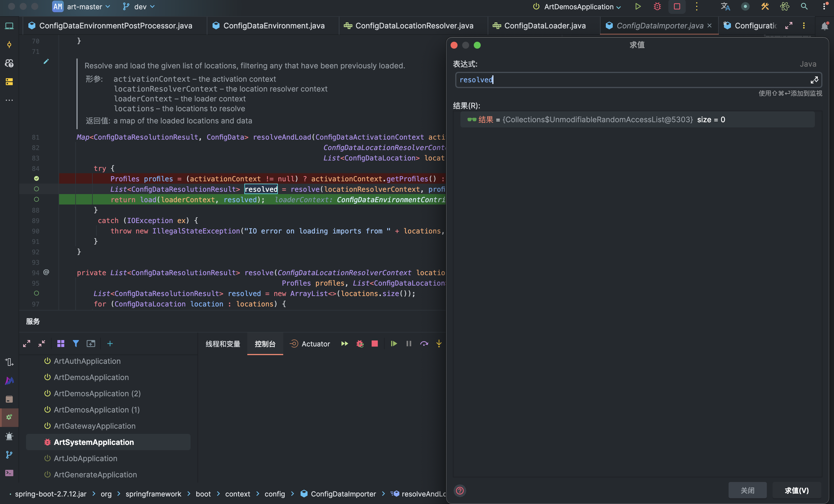
Task: Click the filter icon in Services toolbar
Action: pyautogui.click(x=76, y=344)
